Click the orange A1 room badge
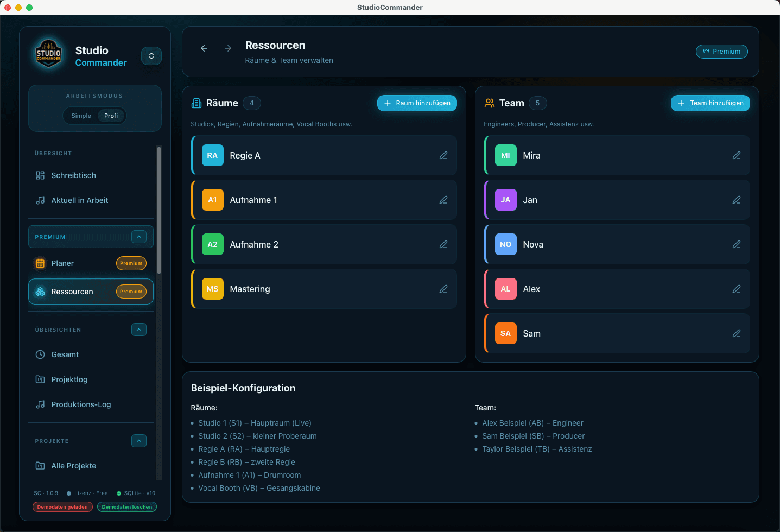The width and height of the screenshot is (780, 532). (x=212, y=200)
